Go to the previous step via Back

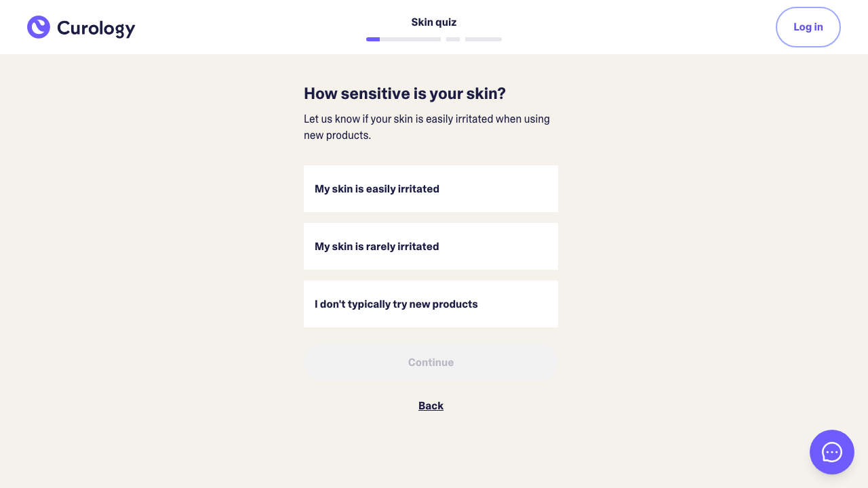pyautogui.click(x=431, y=406)
